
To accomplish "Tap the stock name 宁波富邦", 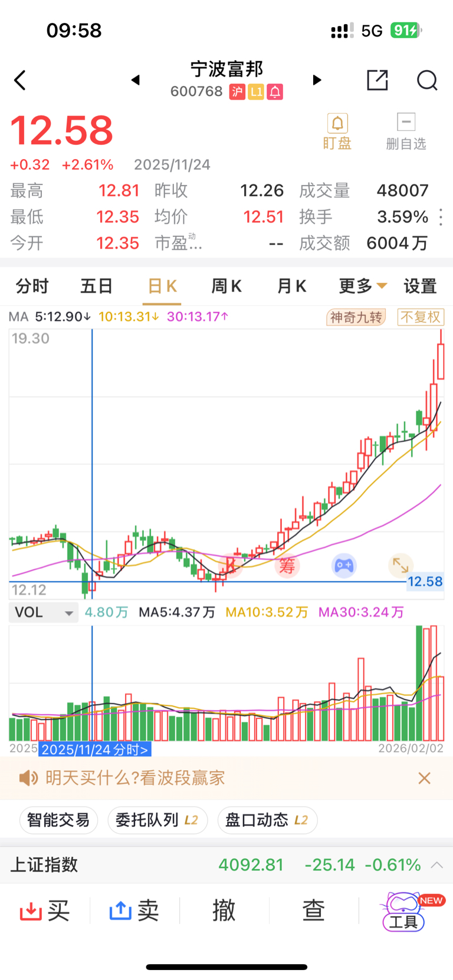I will (226, 70).
